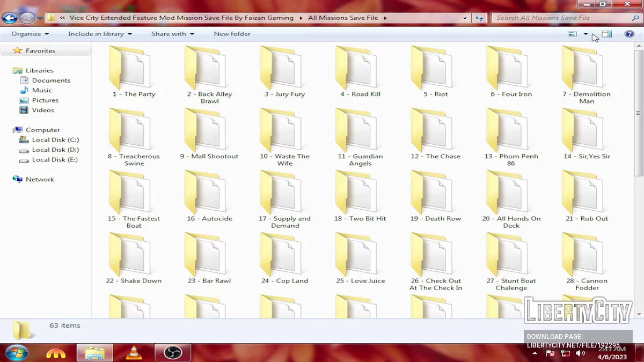Click the Windows Start button
Image resolution: width=644 pixels, height=362 pixels.
tap(17, 353)
